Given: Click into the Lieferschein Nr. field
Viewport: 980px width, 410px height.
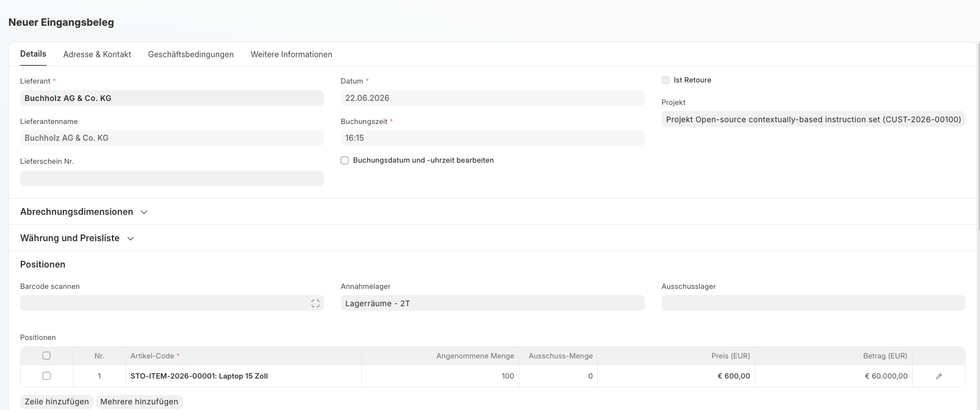Looking at the screenshot, I should click(172, 178).
